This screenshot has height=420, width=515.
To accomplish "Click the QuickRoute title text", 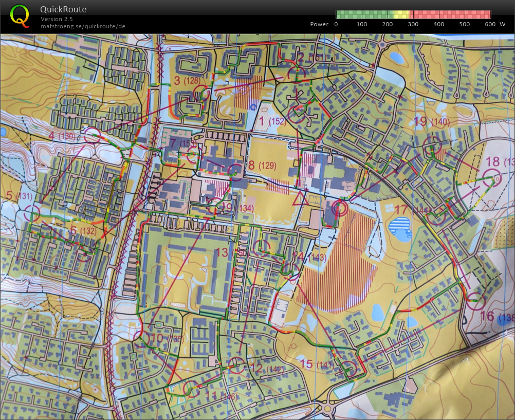I will [63, 9].
